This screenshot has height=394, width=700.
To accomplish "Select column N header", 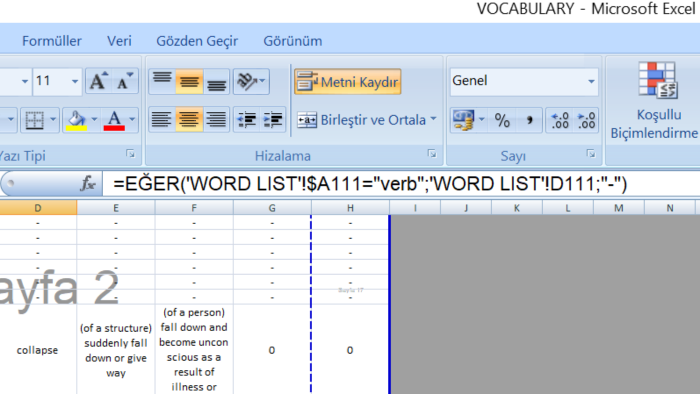I will [670, 208].
